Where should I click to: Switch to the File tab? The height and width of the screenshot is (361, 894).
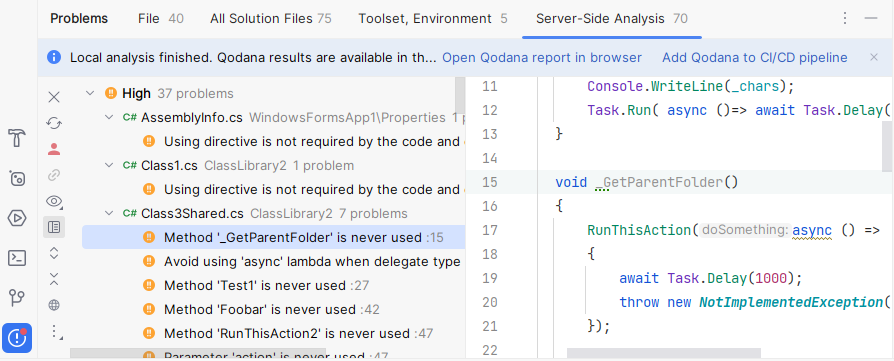tap(161, 19)
